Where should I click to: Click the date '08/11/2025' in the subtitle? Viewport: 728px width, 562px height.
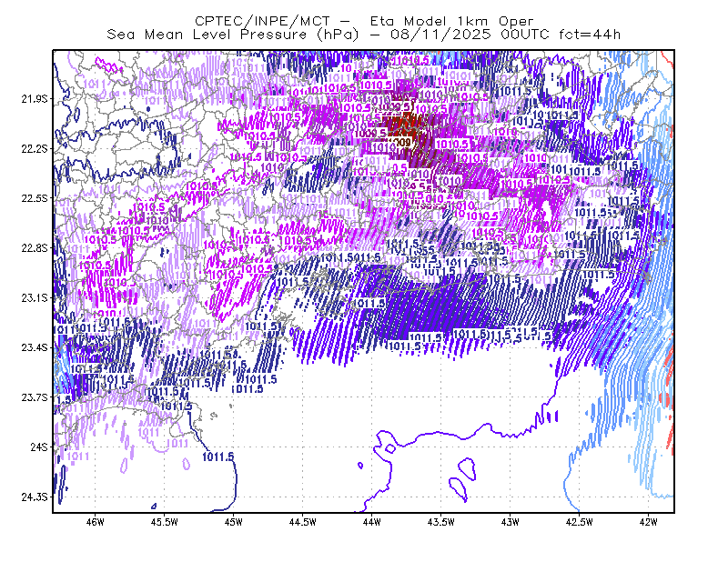[x=440, y=35]
